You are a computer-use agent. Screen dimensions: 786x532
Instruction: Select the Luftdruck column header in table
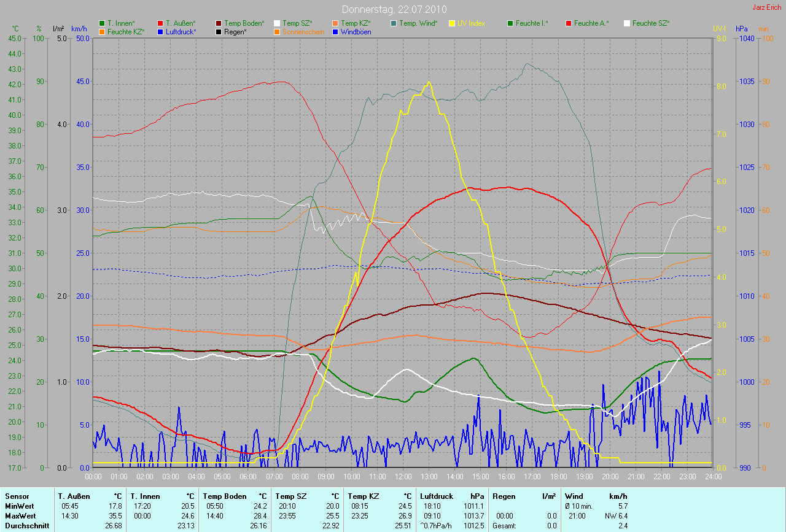click(437, 496)
